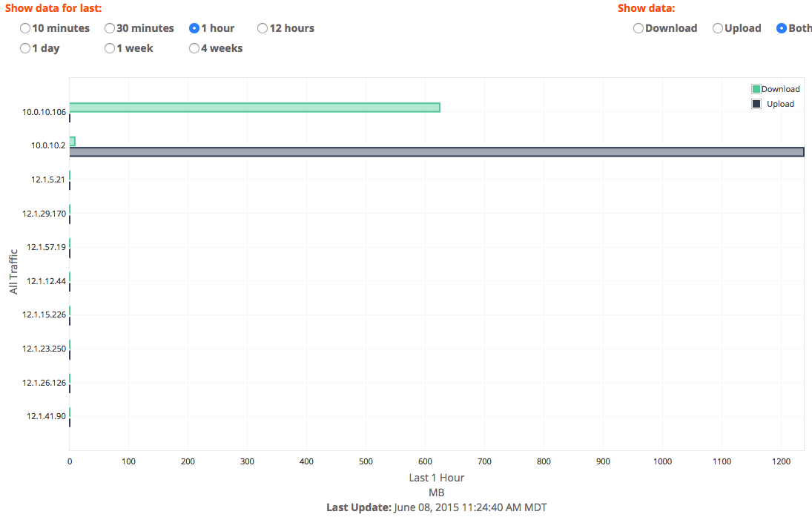812x520 pixels.
Task: Toggle the Upload legend dark swatch
Action: click(x=756, y=104)
